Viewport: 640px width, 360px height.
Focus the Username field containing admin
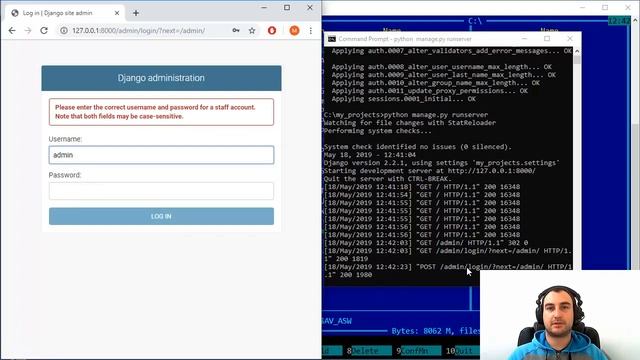coord(161,155)
